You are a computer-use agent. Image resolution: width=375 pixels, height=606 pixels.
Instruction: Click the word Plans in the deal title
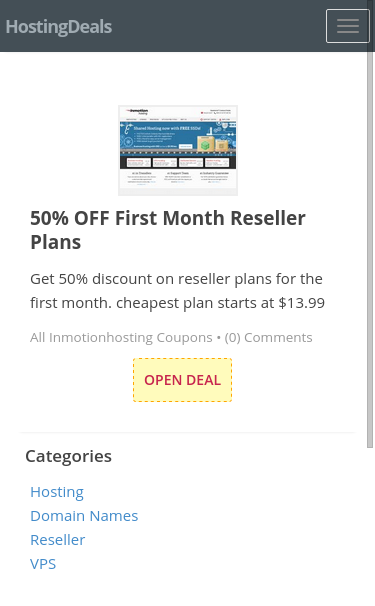click(56, 242)
